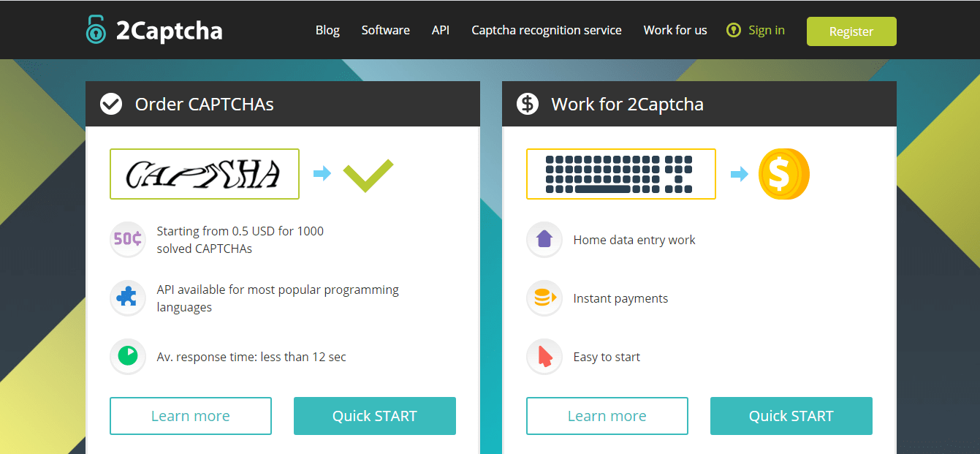Click the distorted CAPTCHA sample image
Viewport: 980px width, 454px height.
pos(205,174)
